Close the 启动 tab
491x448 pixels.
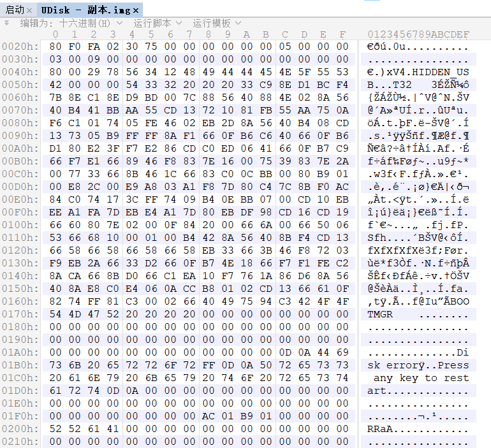(x=29, y=11)
